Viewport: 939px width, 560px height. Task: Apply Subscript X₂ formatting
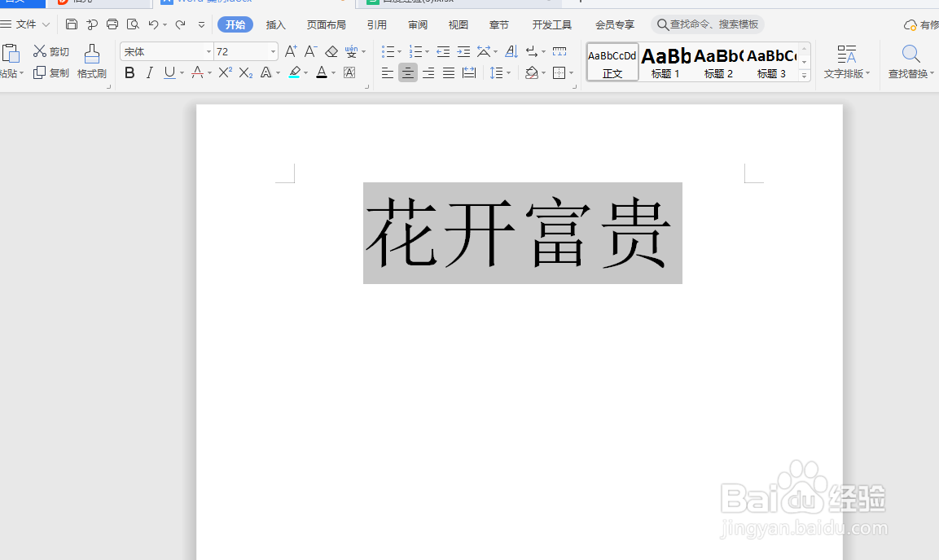245,73
